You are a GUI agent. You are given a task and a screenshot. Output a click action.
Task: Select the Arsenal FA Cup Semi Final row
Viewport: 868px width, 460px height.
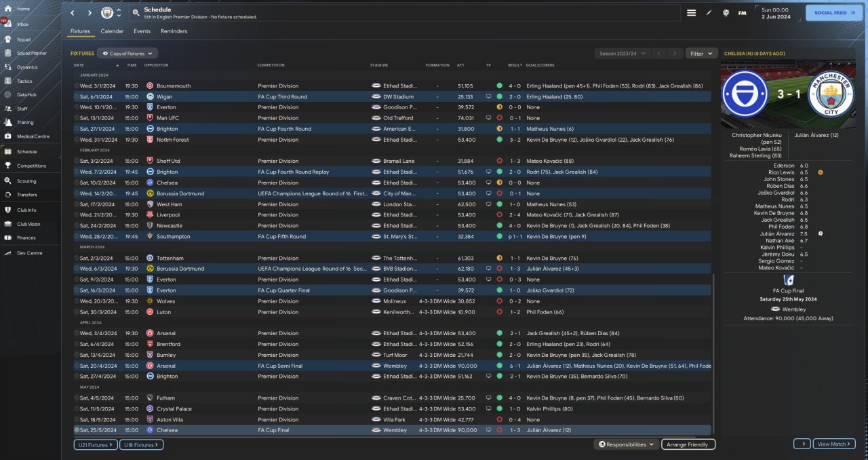[x=393, y=366]
